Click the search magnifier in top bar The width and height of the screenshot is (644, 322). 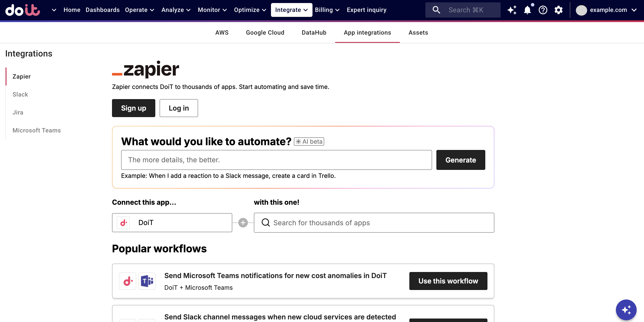pos(436,10)
